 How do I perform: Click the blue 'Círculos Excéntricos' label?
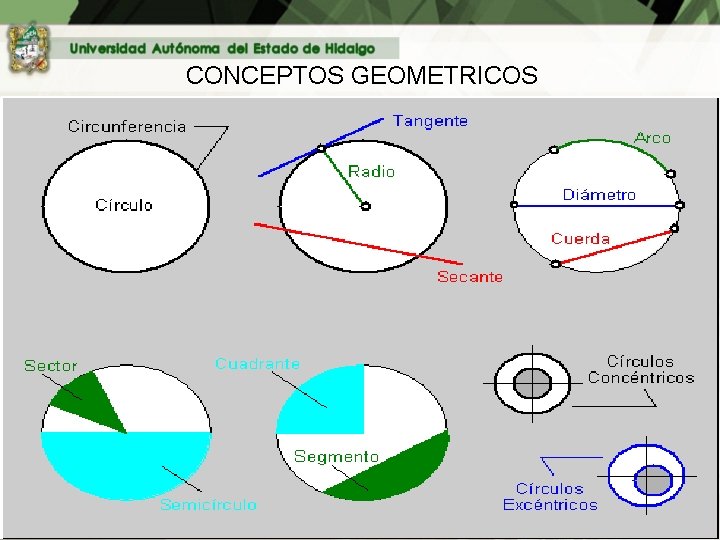point(550,496)
